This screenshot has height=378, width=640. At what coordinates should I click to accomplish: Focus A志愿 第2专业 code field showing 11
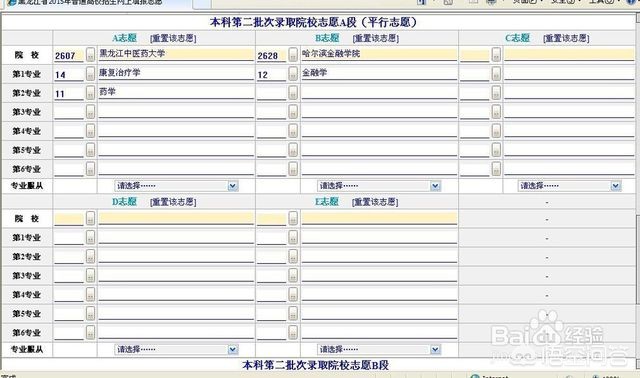tap(69, 93)
